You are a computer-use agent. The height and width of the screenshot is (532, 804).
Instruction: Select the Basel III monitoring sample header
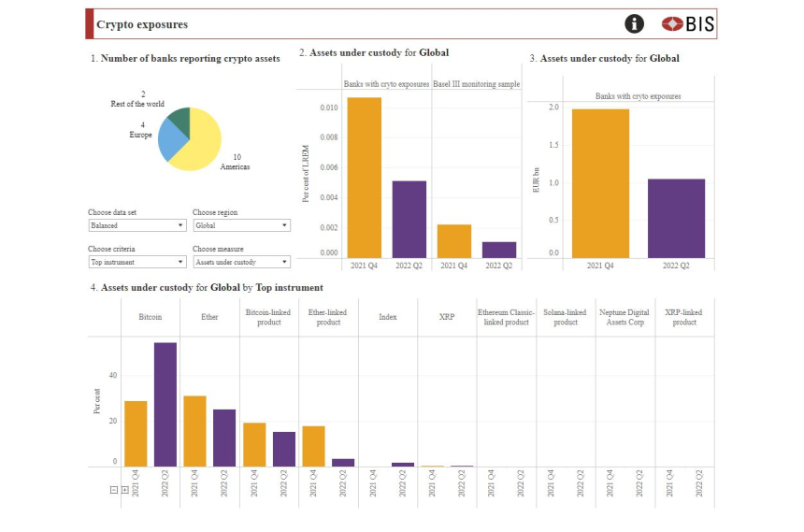coord(477,84)
